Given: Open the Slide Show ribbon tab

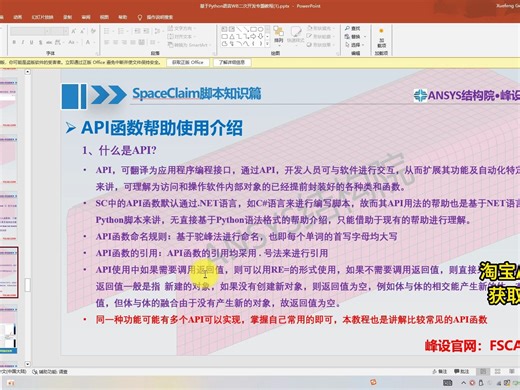Looking at the screenshot, I should [x=42, y=17].
